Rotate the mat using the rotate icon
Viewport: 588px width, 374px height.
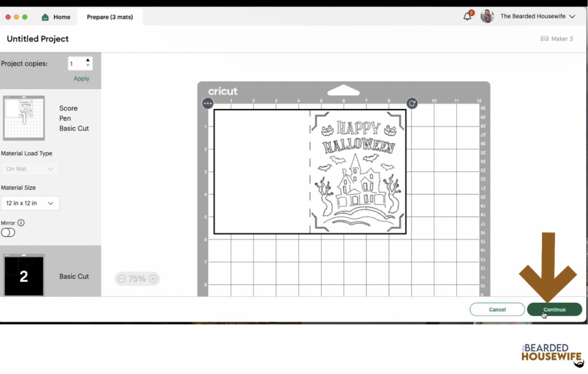(x=412, y=103)
